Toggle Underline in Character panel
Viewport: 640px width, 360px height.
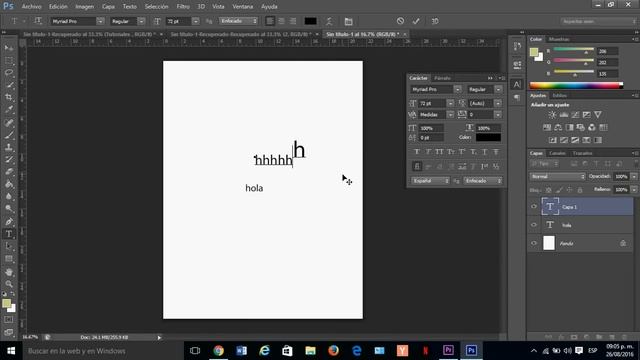click(x=484, y=152)
